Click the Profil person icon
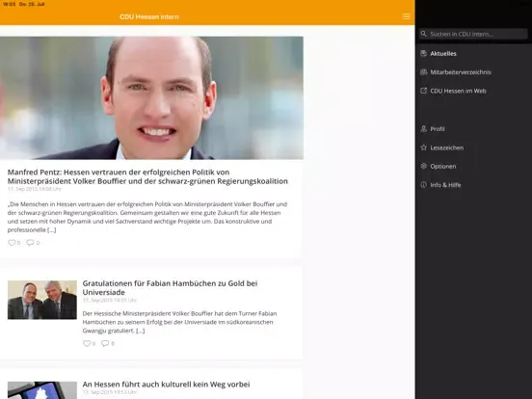Screen dimensions: 532x399 click(423, 128)
